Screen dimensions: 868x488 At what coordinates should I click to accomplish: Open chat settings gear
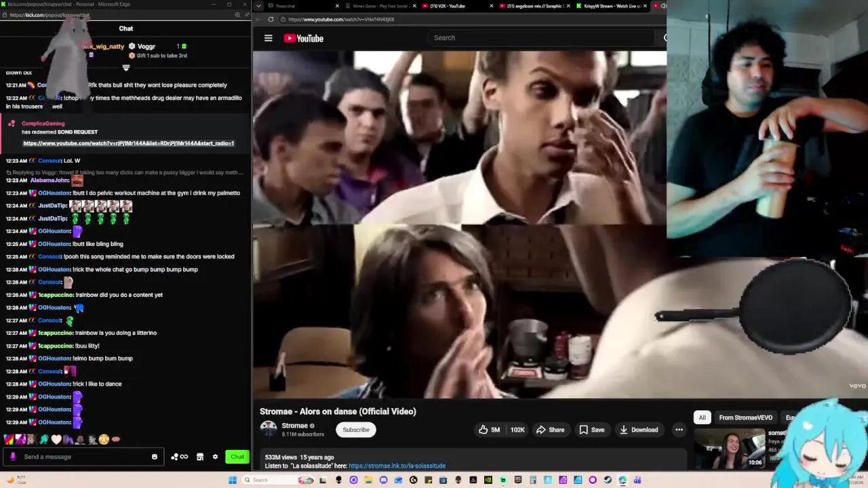(215, 457)
